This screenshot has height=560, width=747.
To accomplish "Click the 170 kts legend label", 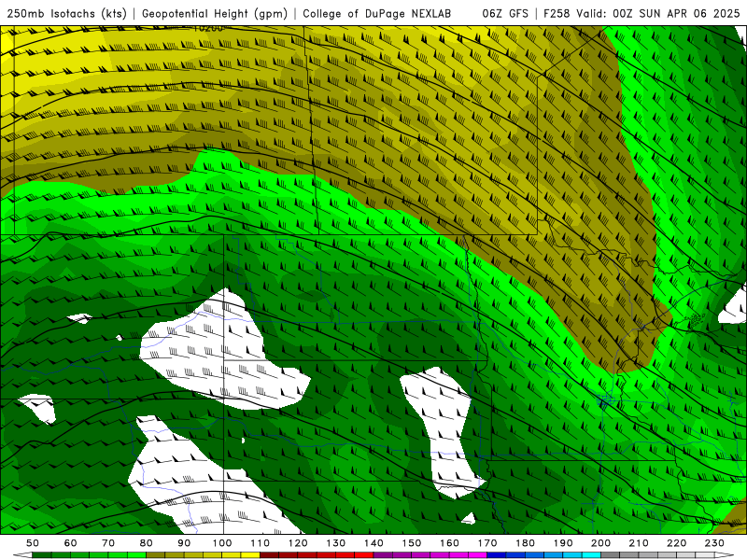I will point(487,543).
